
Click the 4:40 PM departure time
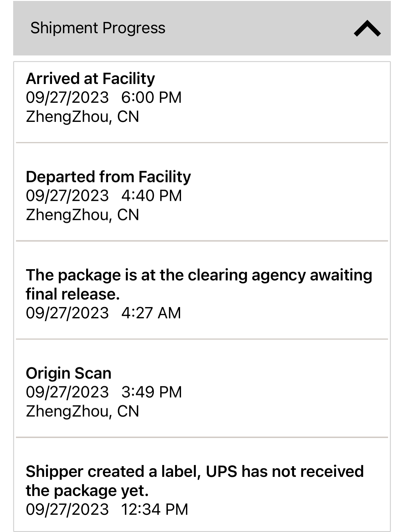pyautogui.click(x=152, y=196)
